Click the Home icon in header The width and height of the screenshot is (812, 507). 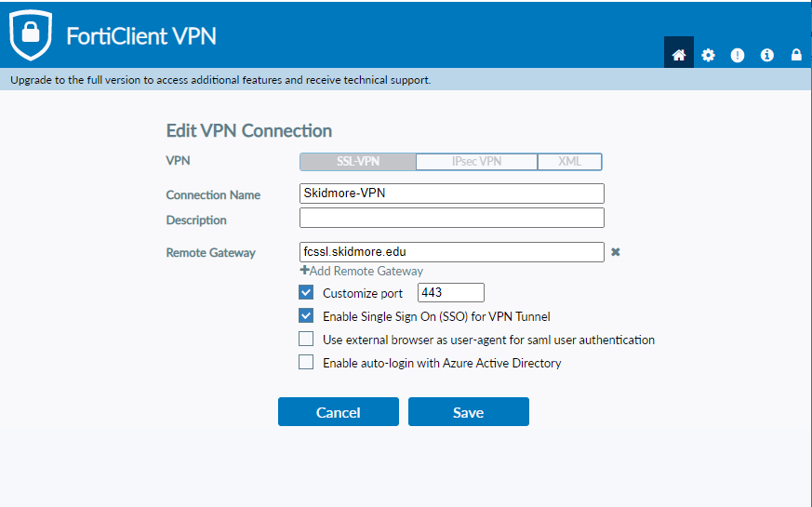point(678,55)
